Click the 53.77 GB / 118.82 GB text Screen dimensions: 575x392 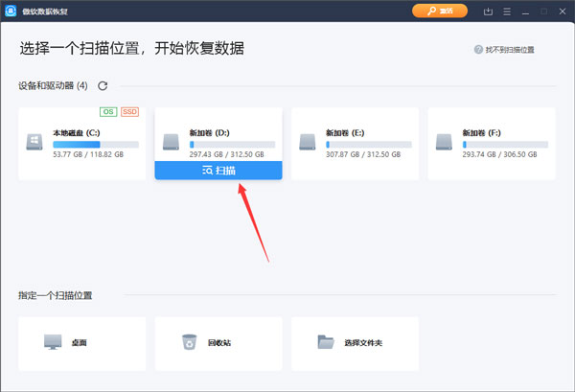point(88,154)
